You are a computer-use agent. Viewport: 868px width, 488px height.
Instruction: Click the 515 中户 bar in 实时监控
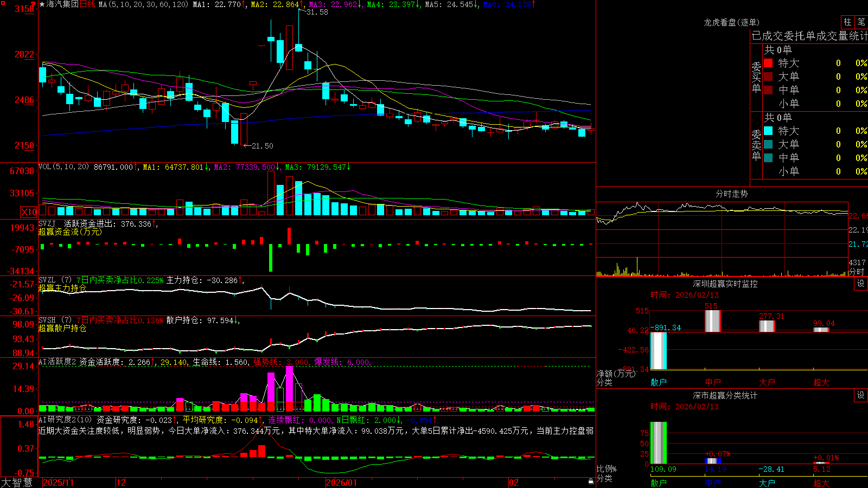[712, 321]
